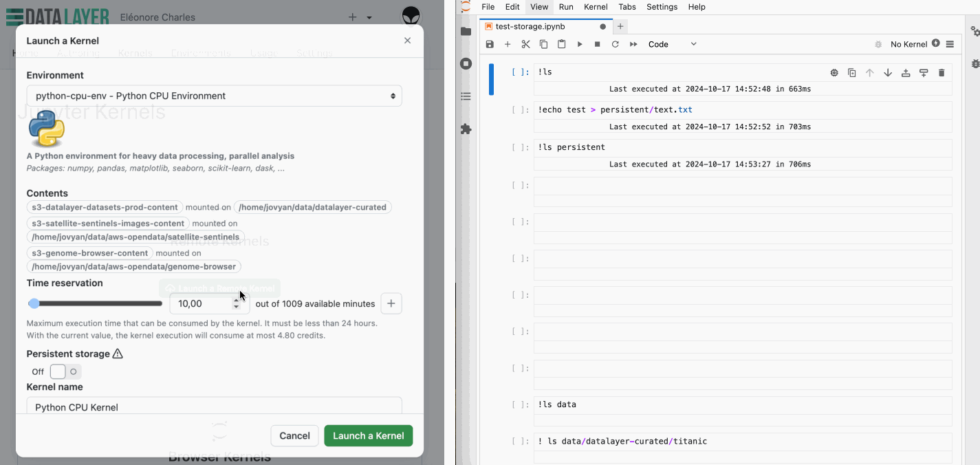Restart kernel and run all cells
The height and width of the screenshot is (465, 980).
click(633, 44)
